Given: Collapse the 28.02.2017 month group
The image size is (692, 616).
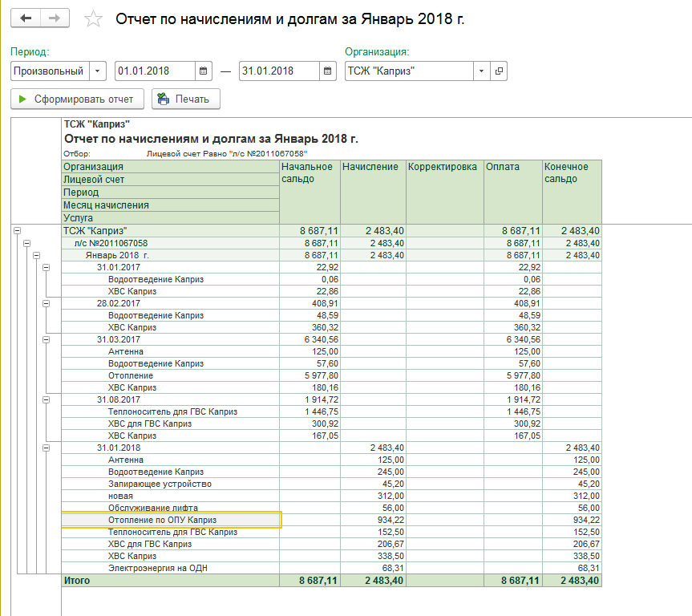Looking at the screenshot, I should coord(46,303).
